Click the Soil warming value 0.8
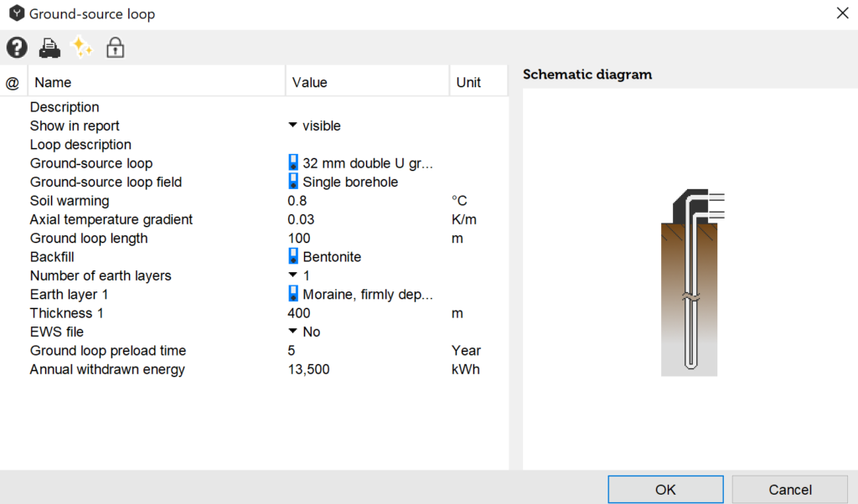 (297, 201)
